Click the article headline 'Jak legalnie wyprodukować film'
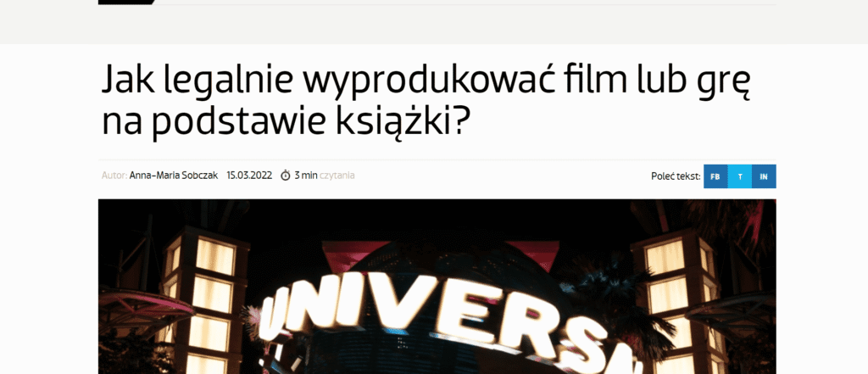This screenshot has height=374, width=868. click(425, 81)
